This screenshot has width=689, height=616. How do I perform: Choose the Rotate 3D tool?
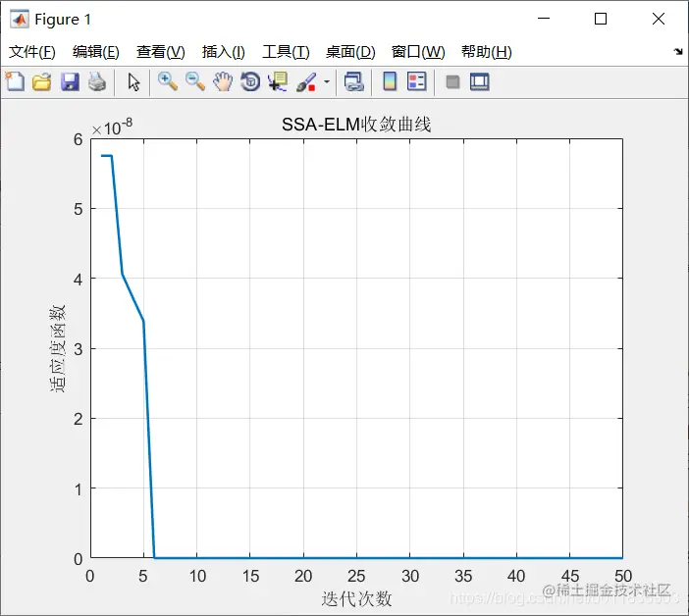tap(250, 82)
